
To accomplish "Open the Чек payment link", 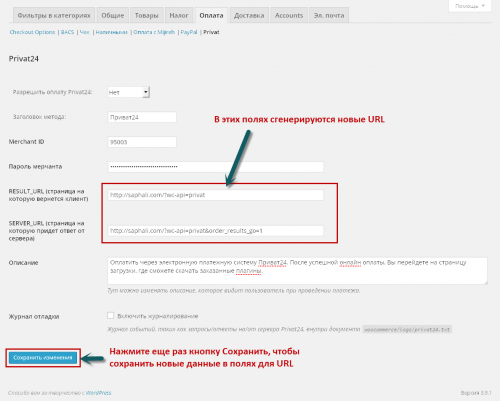I will [84, 32].
